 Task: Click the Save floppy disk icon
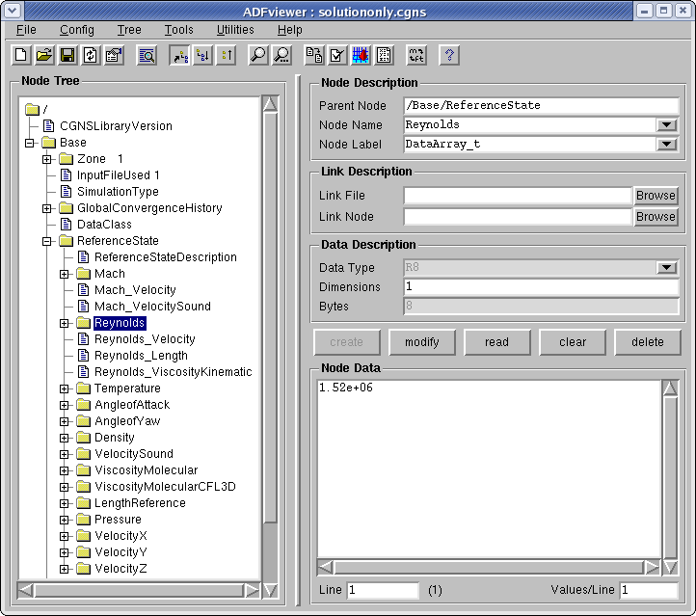point(67,56)
